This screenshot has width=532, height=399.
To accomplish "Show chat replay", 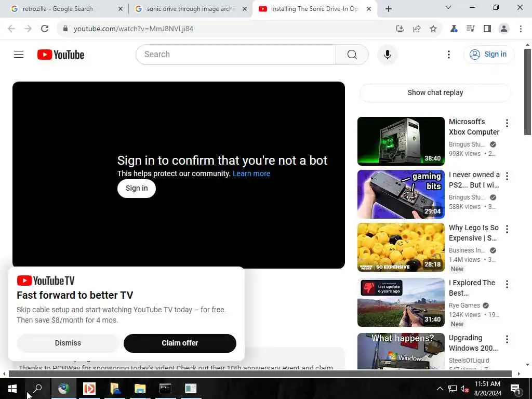I will pos(435,92).
